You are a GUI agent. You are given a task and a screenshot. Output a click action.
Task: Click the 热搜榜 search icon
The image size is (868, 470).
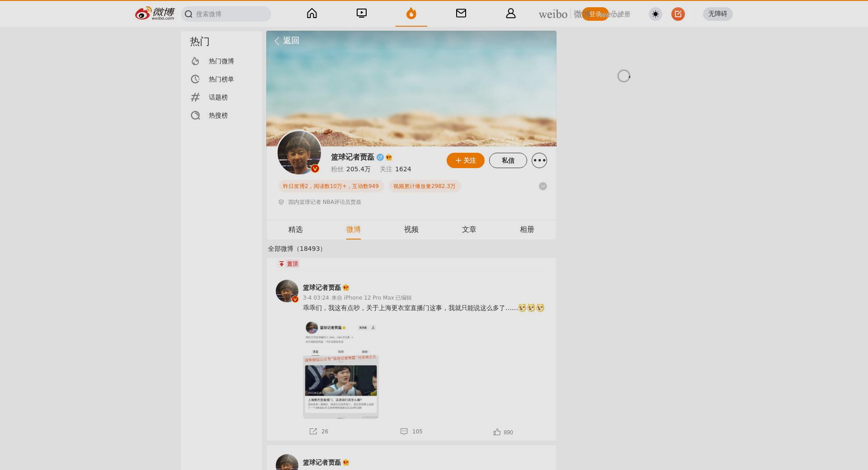coord(195,115)
